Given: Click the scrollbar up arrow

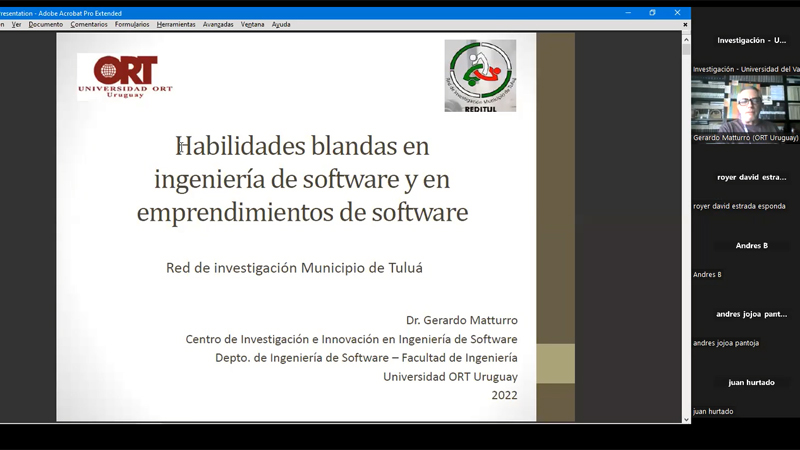Looking at the screenshot, I should pyautogui.click(x=686, y=39).
